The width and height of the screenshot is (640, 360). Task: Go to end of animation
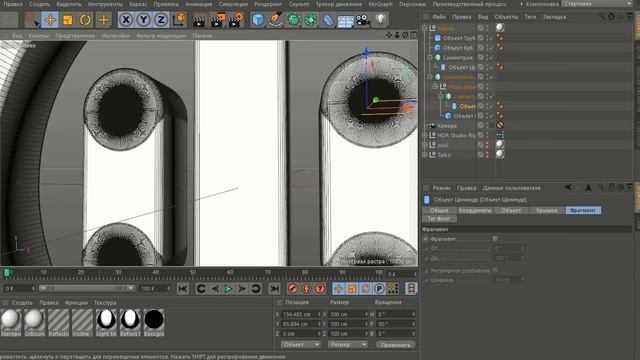(275, 289)
